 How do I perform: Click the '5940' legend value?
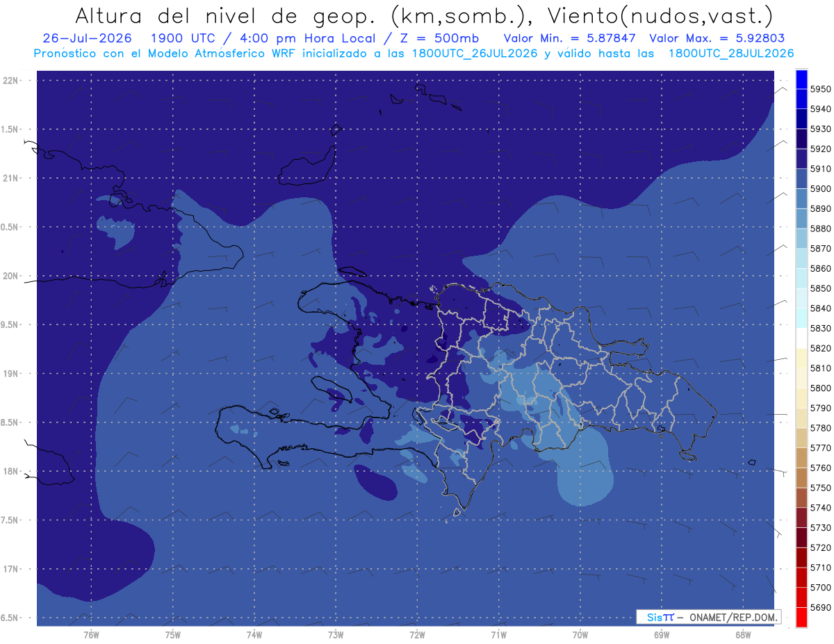pyautogui.click(x=820, y=109)
